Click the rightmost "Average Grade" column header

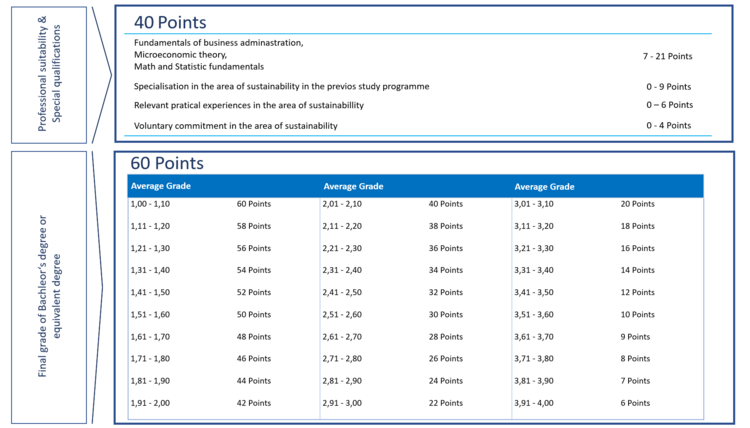[x=544, y=186]
